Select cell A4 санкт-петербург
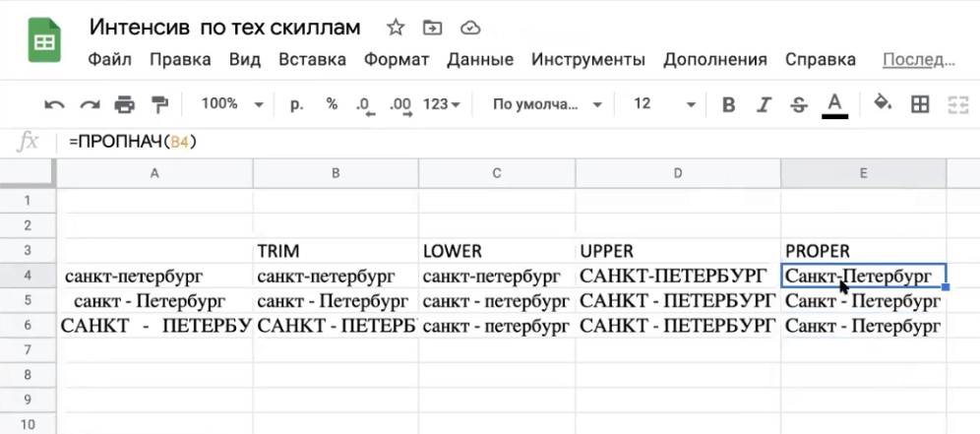Viewport: 980px width, 434px height. point(154,276)
